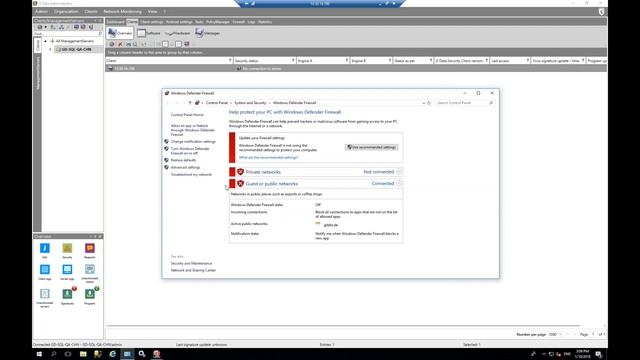The image size is (640, 360).
Task: Open Action Center notification icon
Action: (598, 354)
